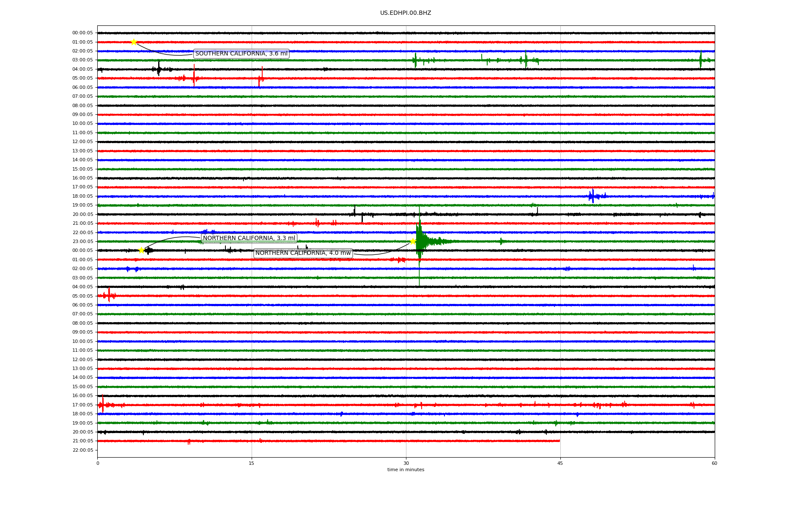Click the x-axis label time in minutes
The width and height of the screenshot is (812, 508).
[406, 469]
